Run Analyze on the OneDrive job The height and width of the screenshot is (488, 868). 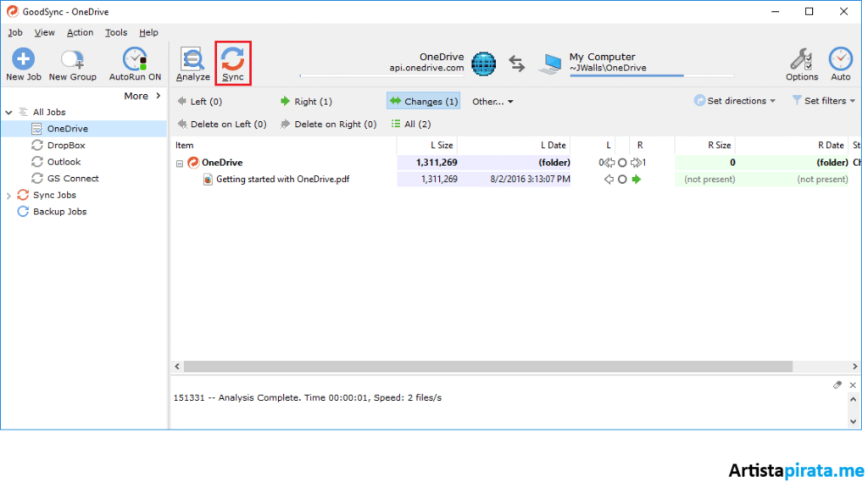point(192,60)
